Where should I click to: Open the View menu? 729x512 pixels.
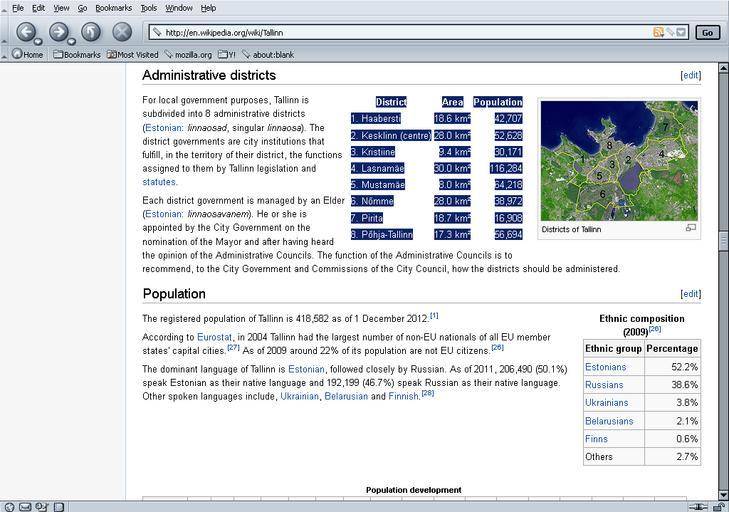tap(61, 8)
